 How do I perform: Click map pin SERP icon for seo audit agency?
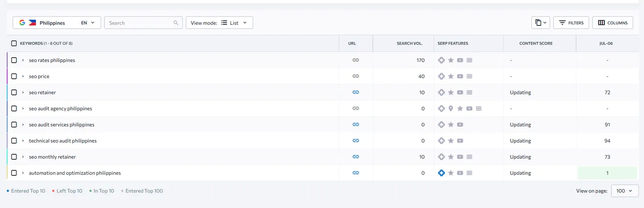(451, 109)
